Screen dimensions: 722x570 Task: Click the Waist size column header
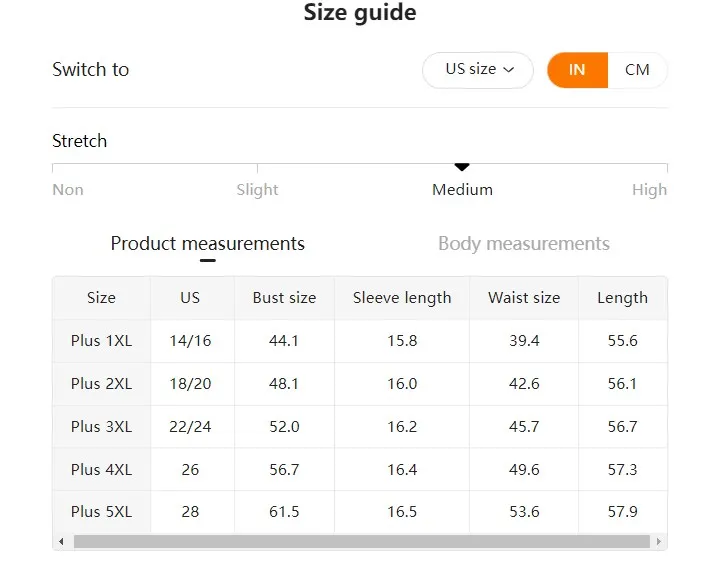click(x=524, y=298)
